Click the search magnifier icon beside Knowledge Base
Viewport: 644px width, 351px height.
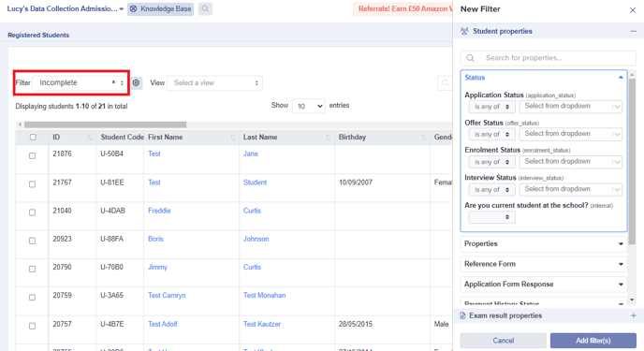[205, 8]
